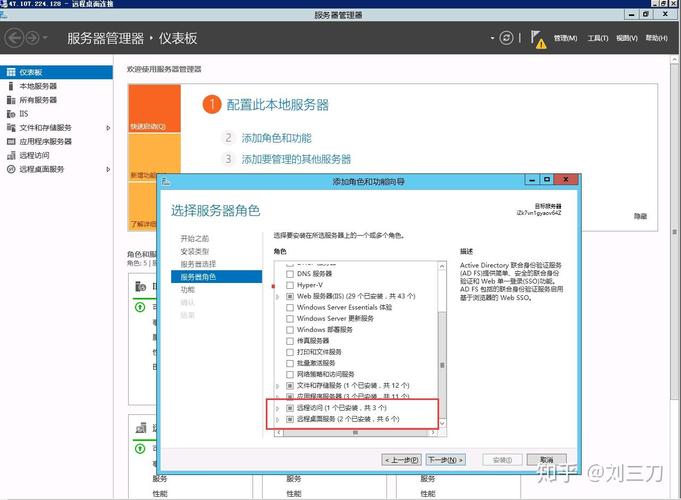Select 文件和存储服务 icon in sidebar
This screenshot has width=681, height=500.
(11, 128)
